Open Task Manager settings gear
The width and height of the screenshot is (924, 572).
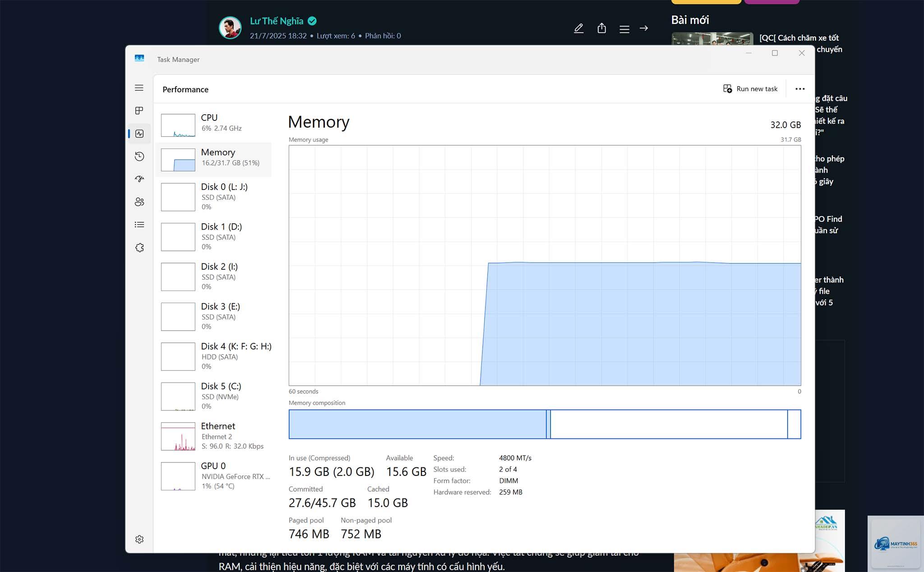pyautogui.click(x=139, y=540)
